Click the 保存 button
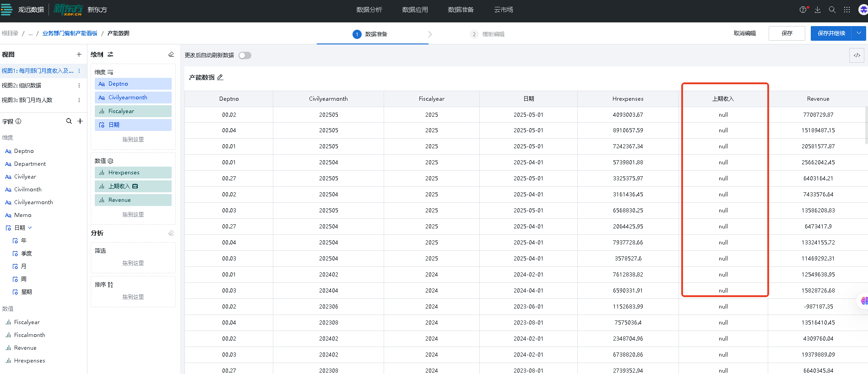 pyautogui.click(x=787, y=33)
